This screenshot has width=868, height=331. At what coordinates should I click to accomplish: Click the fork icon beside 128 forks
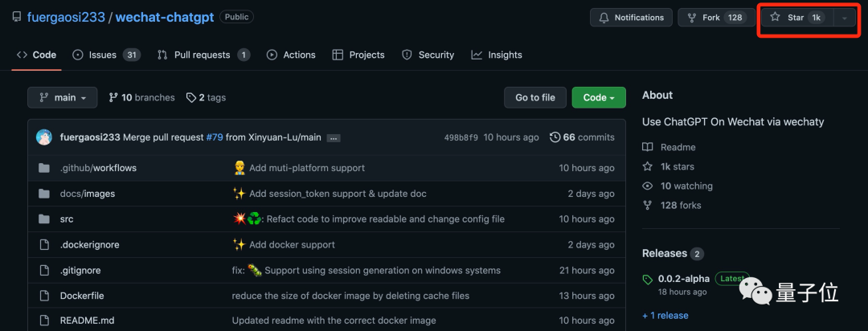[x=647, y=206]
